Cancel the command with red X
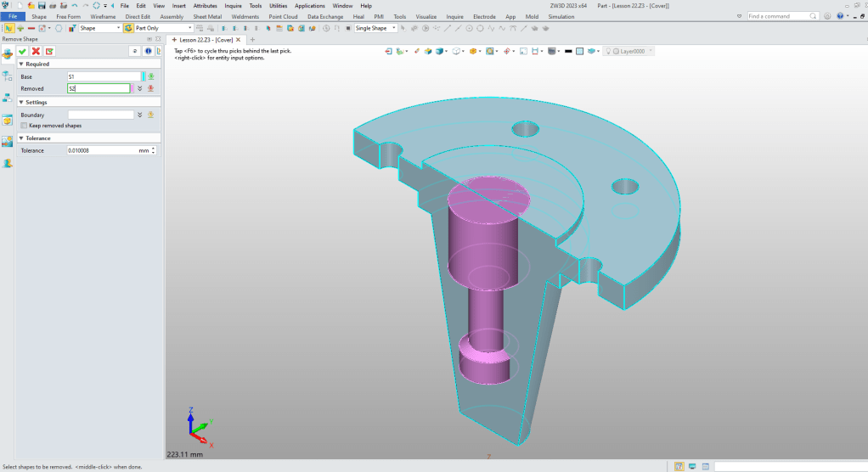Viewport: 868px width, 472px height. pyautogui.click(x=36, y=51)
